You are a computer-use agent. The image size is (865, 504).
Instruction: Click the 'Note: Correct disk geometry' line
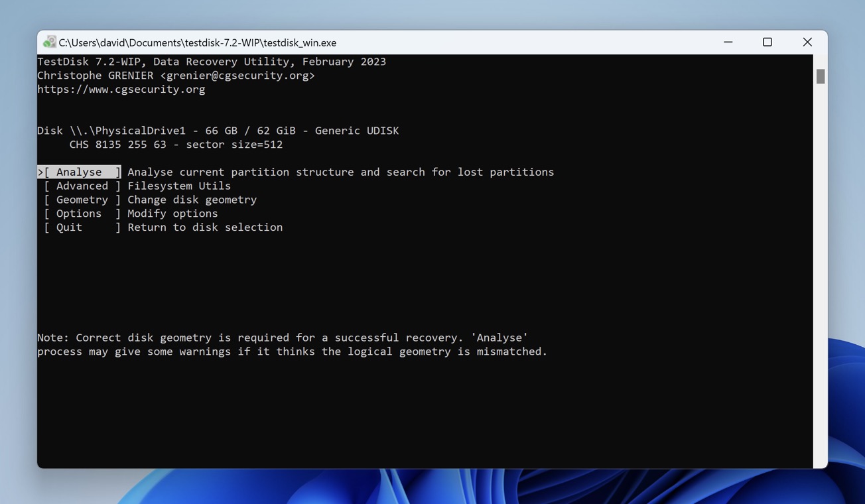pos(283,338)
